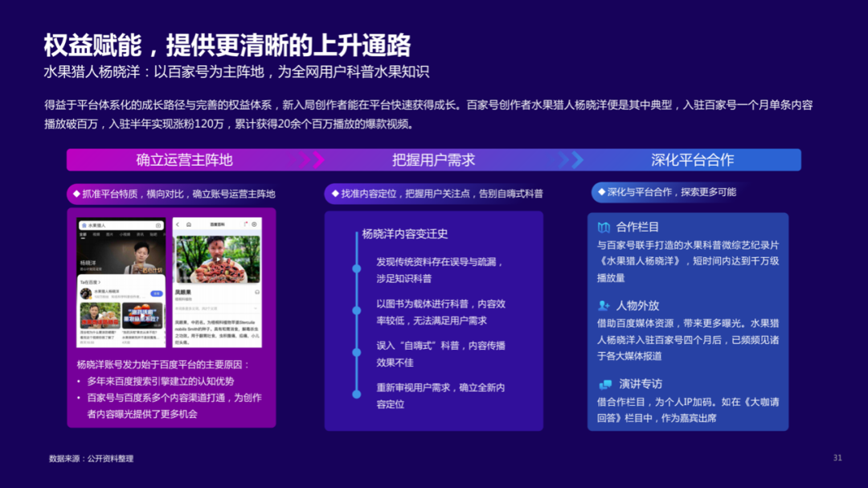Click the 百度百科 header title in screenshot
This screenshot has width=868, height=488.
(218, 224)
